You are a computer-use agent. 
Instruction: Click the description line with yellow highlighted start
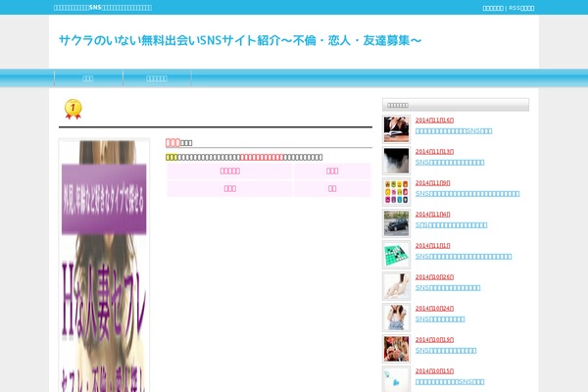coord(244,157)
